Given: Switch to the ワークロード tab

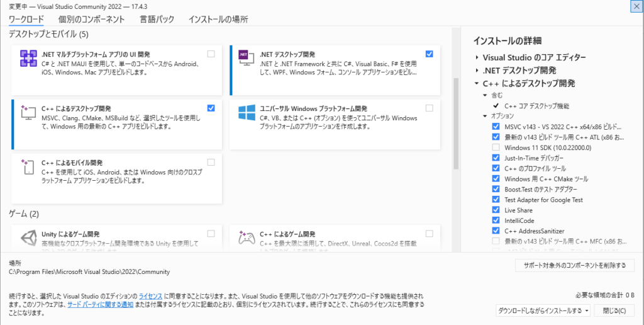Looking at the screenshot, I should click(x=26, y=20).
